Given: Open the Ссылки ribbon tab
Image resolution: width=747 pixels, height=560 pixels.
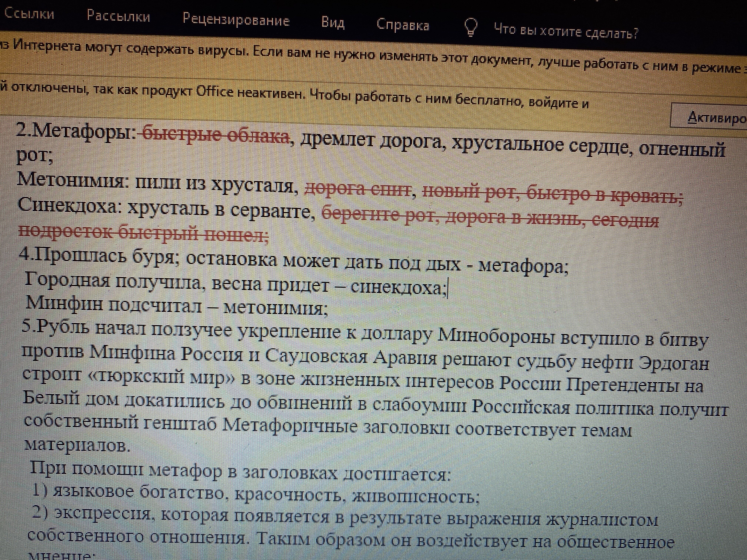Looking at the screenshot, I should tap(29, 14).
